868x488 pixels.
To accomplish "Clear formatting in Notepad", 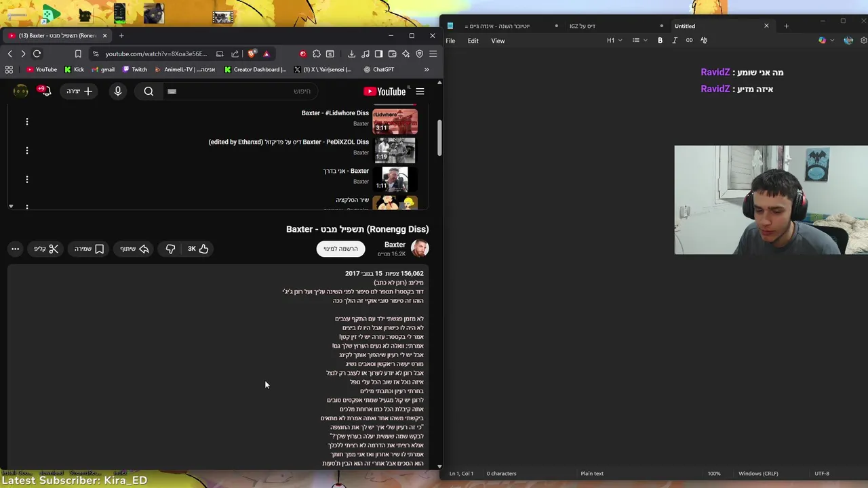I will coord(704,41).
